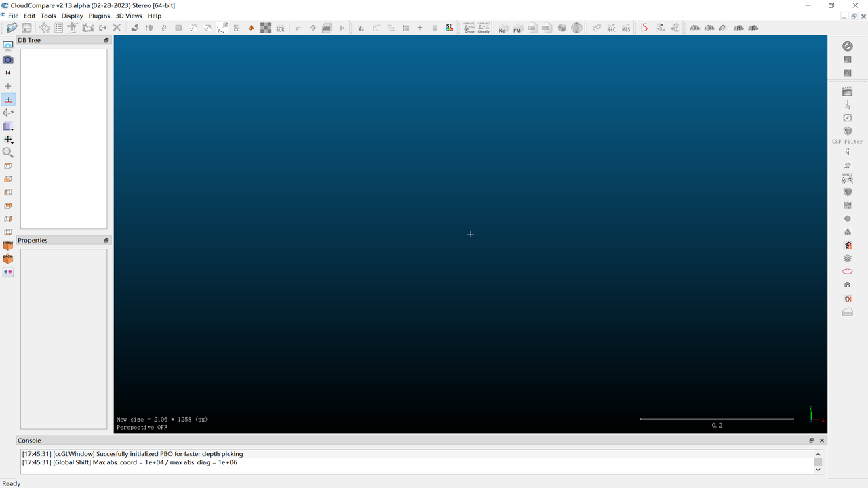Float the DB Tree panel
The image size is (868, 488).
point(106,40)
